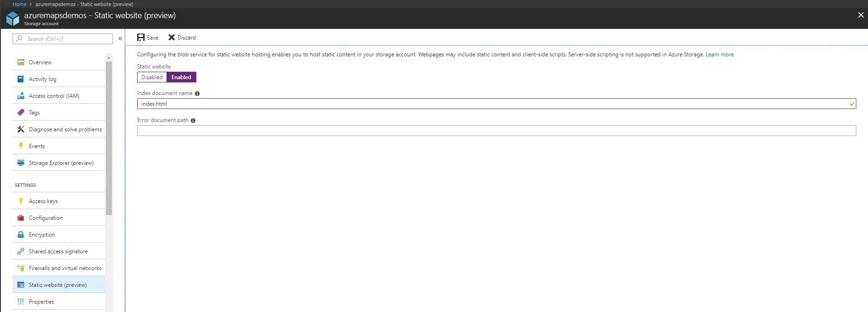Screen dimensions: 868x312
Task: Click the Firewalls and virtual networks icon
Action: click(21, 268)
